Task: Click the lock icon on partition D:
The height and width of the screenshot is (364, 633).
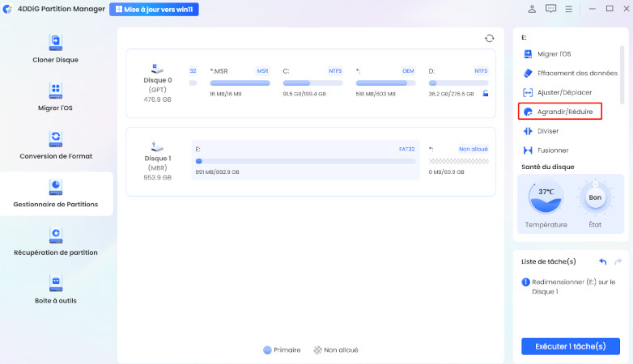Action: pyautogui.click(x=486, y=93)
